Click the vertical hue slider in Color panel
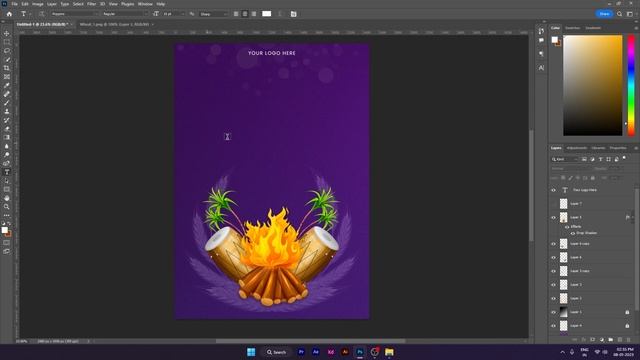The height and width of the screenshot is (360, 640). coord(631,85)
